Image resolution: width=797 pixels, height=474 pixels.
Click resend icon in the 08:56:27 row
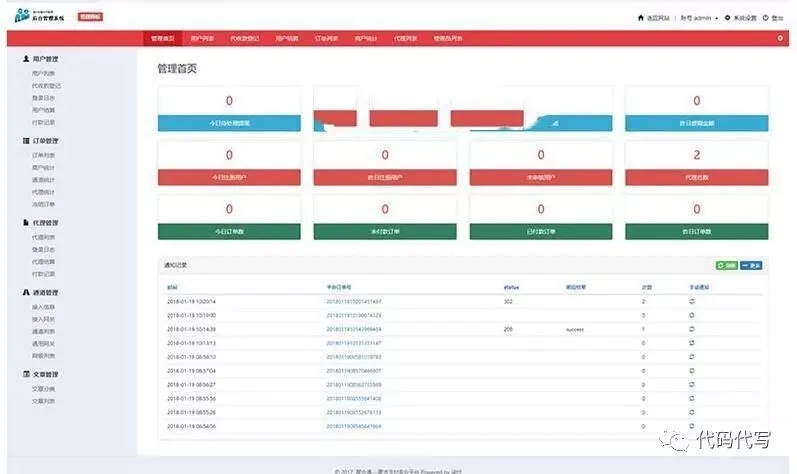tap(692, 385)
